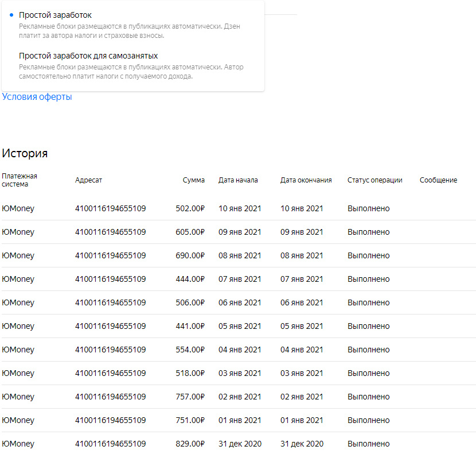Image resolution: width=476 pixels, height=454 pixels.
Task: Open the Условия оферты link
Action: coord(37,96)
